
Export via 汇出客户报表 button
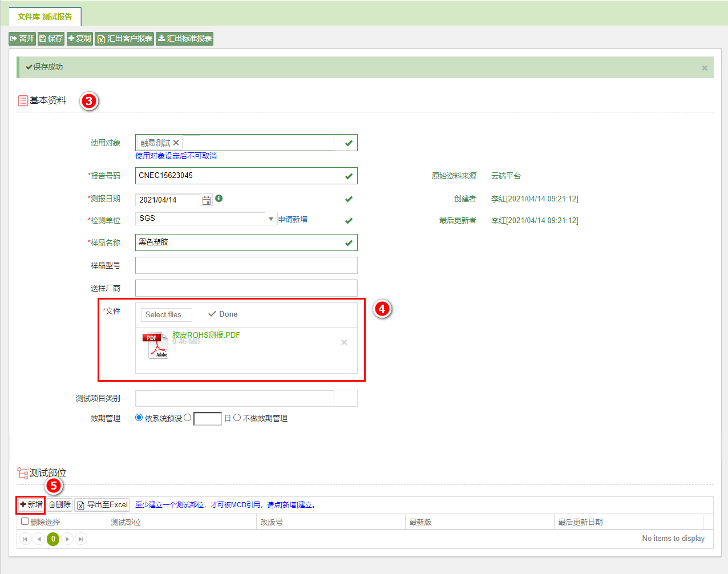coord(124,39)
